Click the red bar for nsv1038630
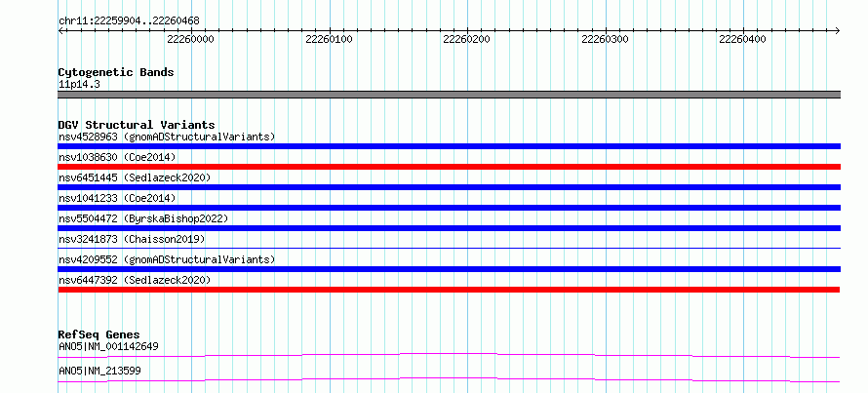 pos(450,167)
